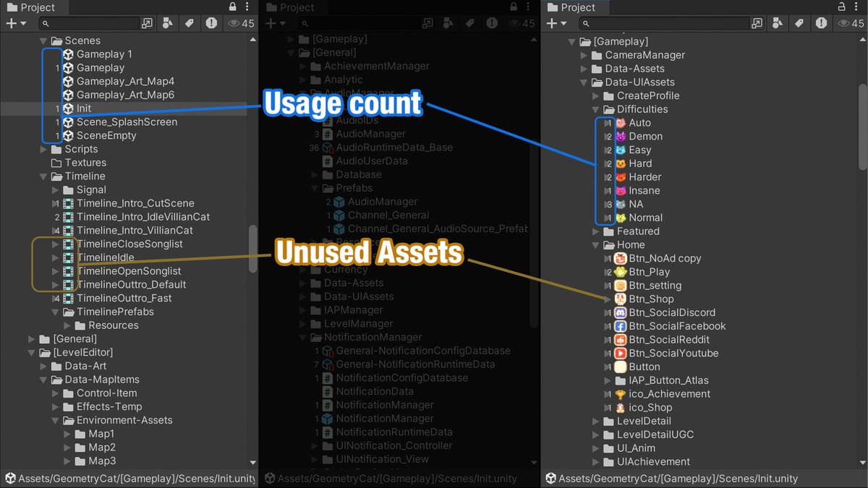868x488 pixels.
Task: Click the Search by Type icon in the left panel
Action: point(168,23)
